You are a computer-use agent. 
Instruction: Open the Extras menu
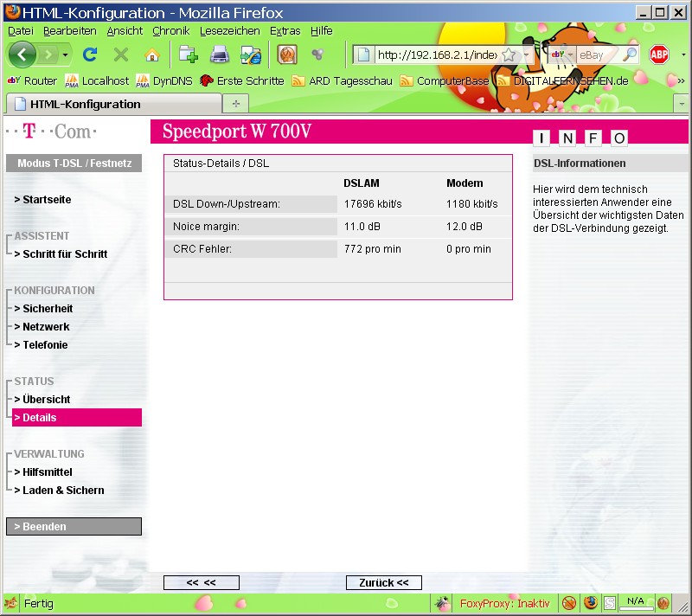coord(285,31)
